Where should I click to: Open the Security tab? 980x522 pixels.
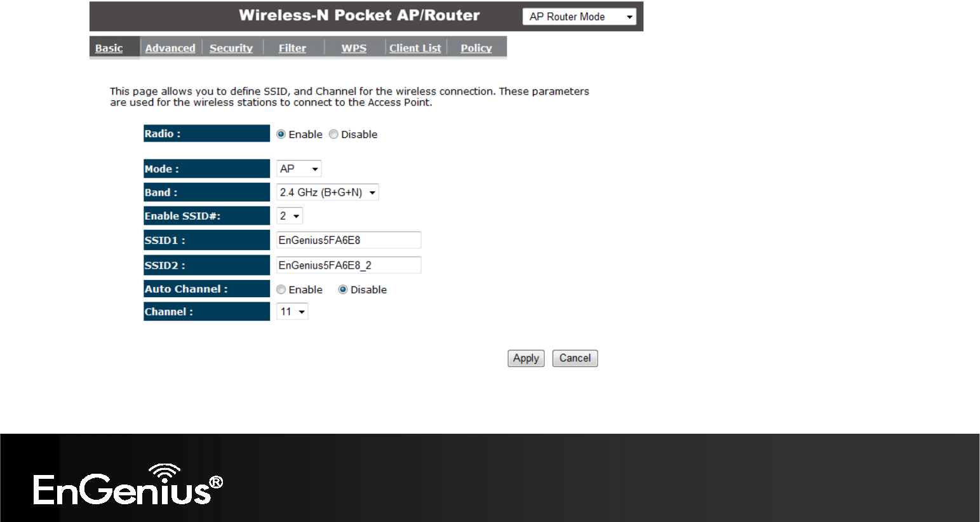click(231, 48)
